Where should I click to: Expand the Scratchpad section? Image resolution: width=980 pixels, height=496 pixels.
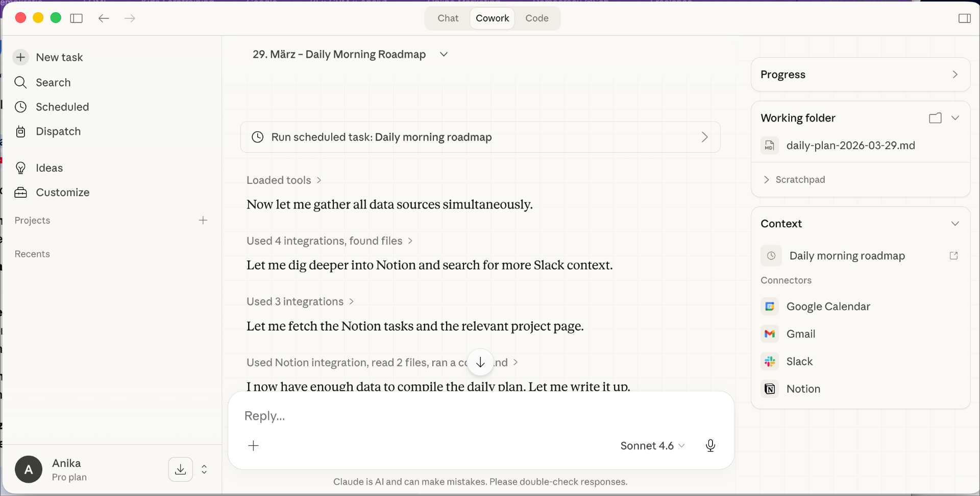click(794, 180)
